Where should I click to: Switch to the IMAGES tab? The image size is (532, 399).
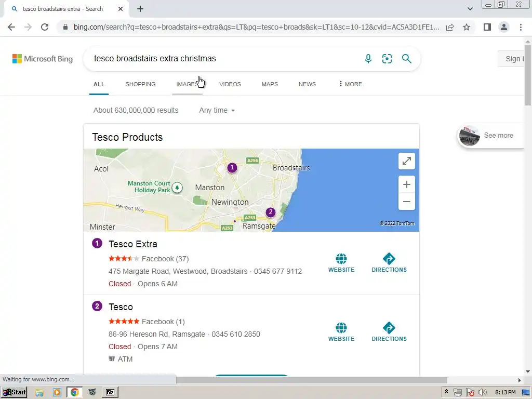187,84
